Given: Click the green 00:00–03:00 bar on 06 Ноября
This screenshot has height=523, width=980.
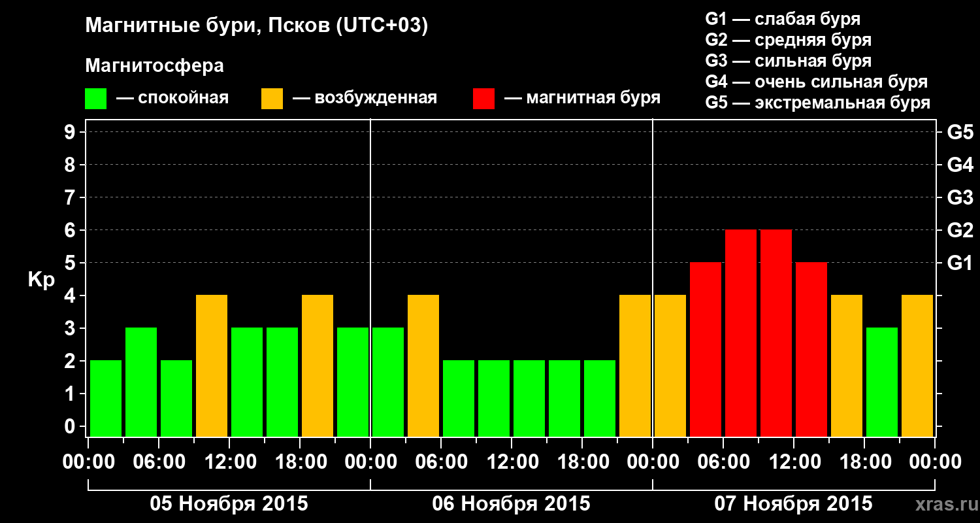Looking at the screenshot, I should [x=388, y=382].
